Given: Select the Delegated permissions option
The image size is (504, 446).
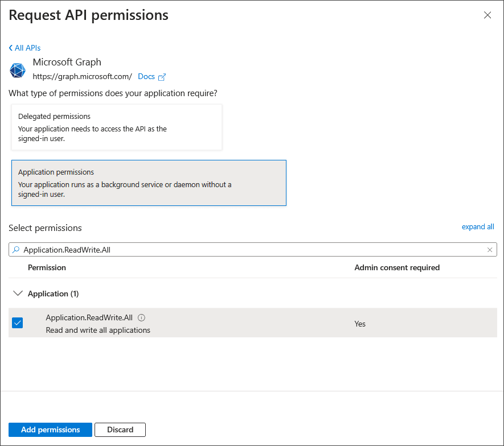Looking at the screenshot, I should pyautogui.click(x=117, y=127).
